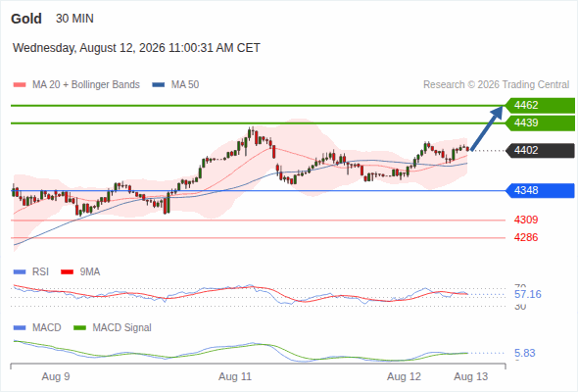The image size is (578, 392).
Task: Click the 9MA red legend swatch
Action: click(x=67, y=272)
